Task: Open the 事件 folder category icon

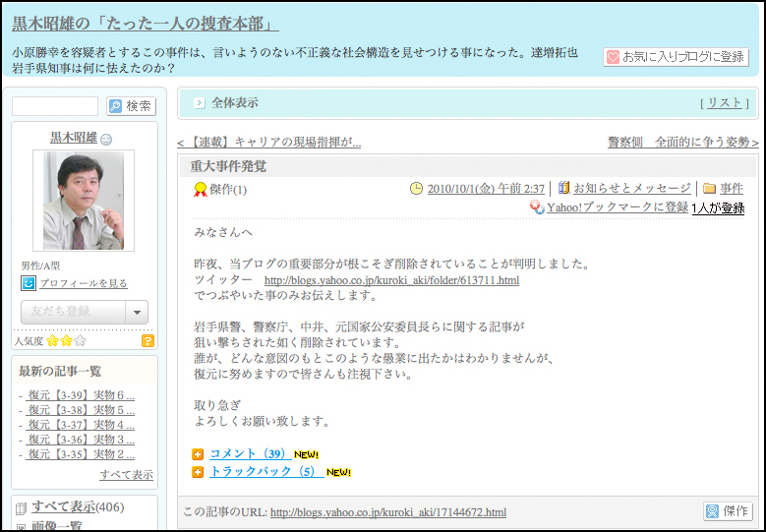Action: pyautogui.click(x=709, y=189)
